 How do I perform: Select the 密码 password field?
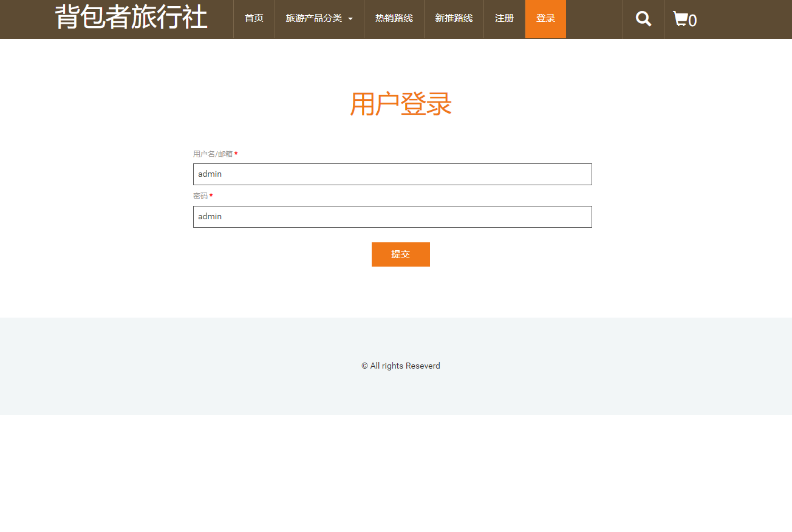[392, 216]
